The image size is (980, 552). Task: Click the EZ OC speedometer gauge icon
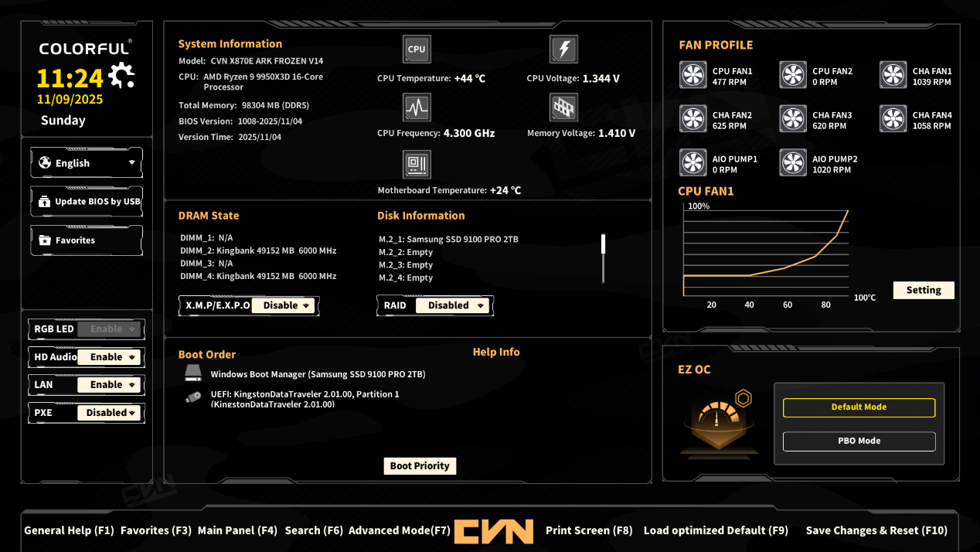tap(719, 425)
